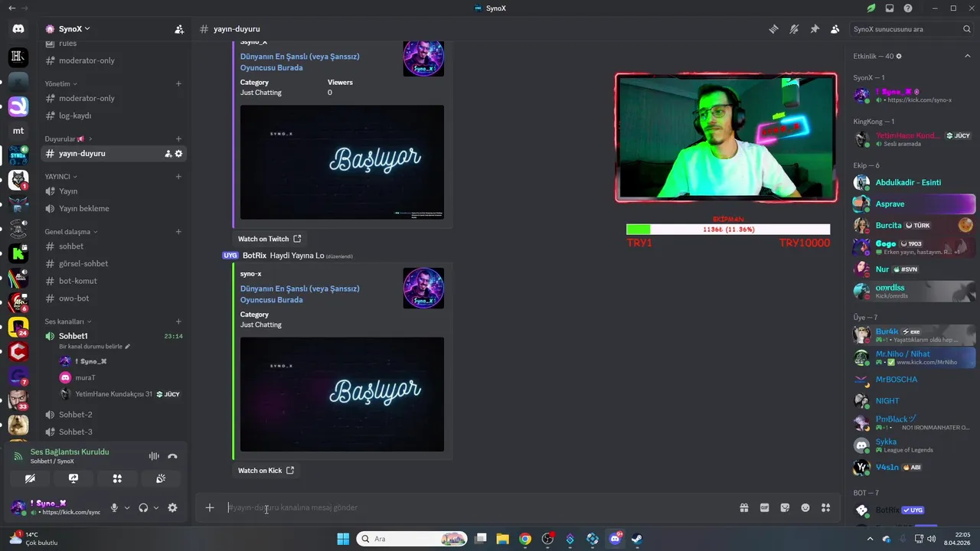The height and width of the screenshot is (551, 980).
Task: Open Steam from the Windows taskbar
Action: click(637, 539)
